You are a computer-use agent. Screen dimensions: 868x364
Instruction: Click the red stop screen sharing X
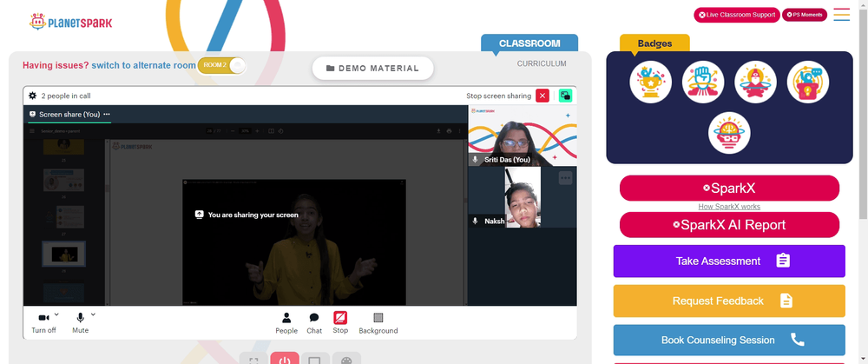click(x=542, y=96)
